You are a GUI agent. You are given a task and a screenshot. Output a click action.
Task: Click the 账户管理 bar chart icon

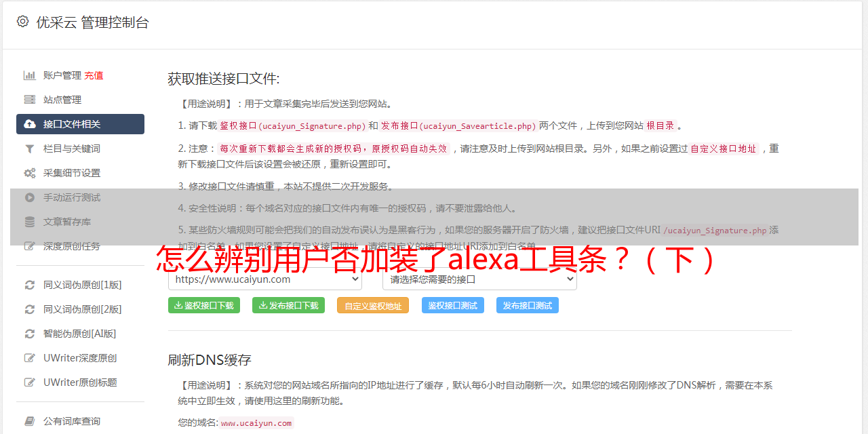29,75
